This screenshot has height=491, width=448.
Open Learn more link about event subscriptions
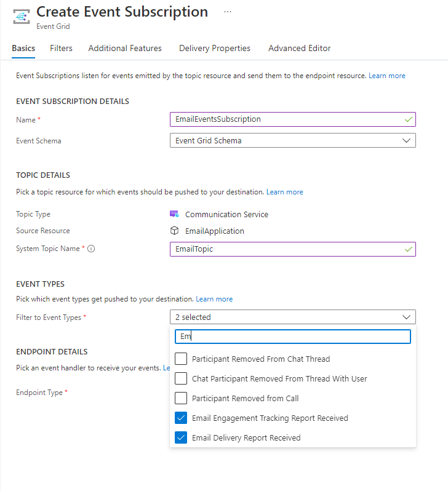pos(387,76)
